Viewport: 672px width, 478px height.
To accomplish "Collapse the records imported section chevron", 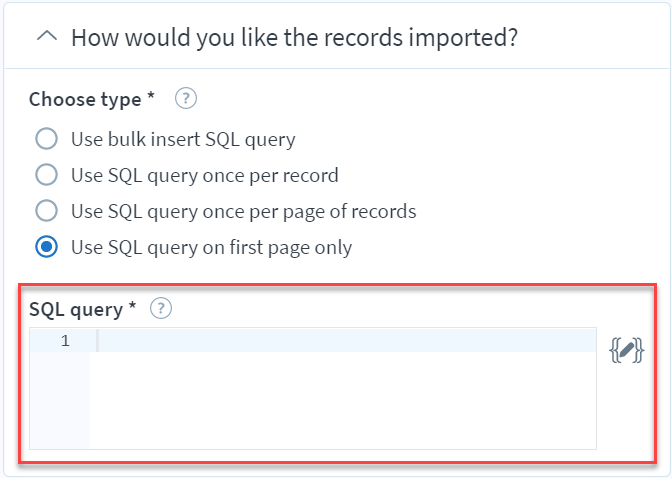I will [47, 36].
